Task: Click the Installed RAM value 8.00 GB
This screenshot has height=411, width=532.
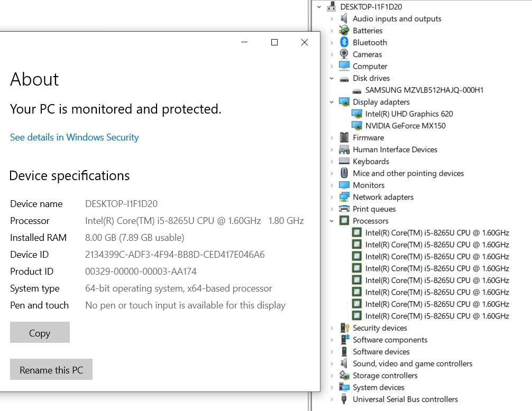Action: click(x=134, y=238)
